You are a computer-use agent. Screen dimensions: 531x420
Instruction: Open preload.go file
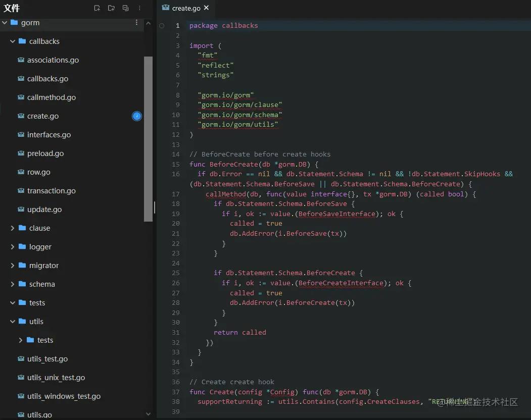[45, 153]
